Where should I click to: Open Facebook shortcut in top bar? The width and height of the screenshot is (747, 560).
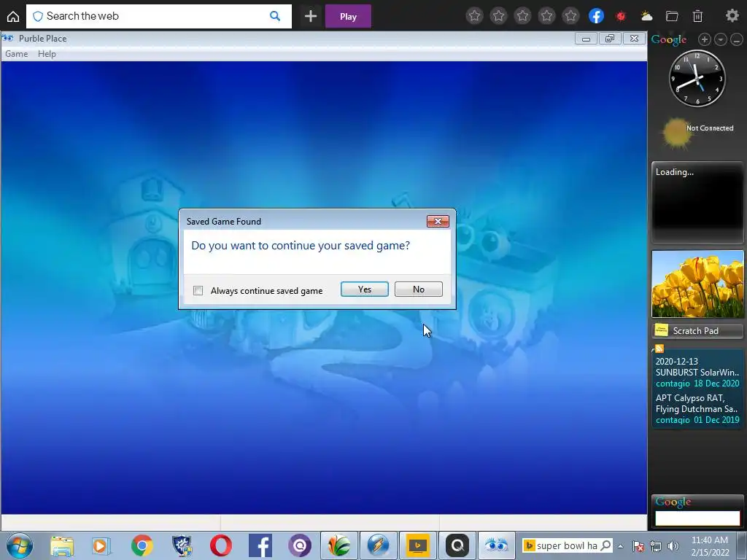[596, 16]
